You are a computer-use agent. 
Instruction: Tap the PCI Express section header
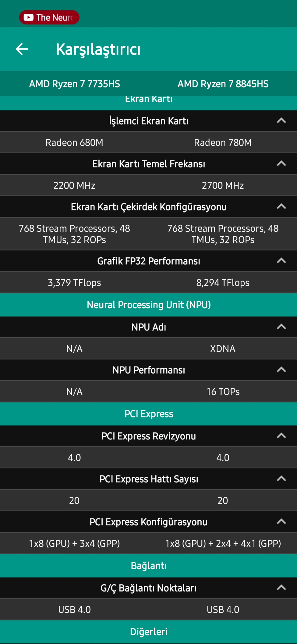148,414
